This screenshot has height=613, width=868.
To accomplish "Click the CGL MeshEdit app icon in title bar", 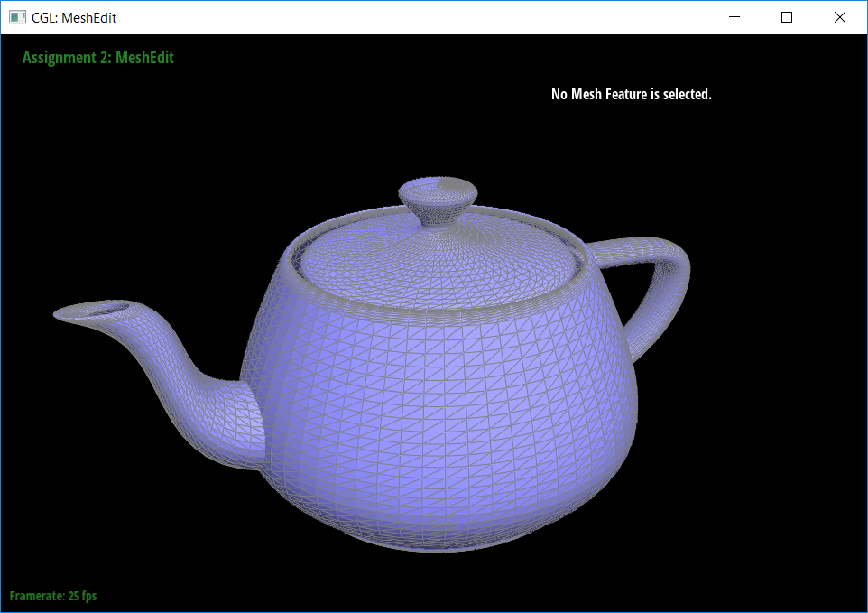I will coord(17,17).
